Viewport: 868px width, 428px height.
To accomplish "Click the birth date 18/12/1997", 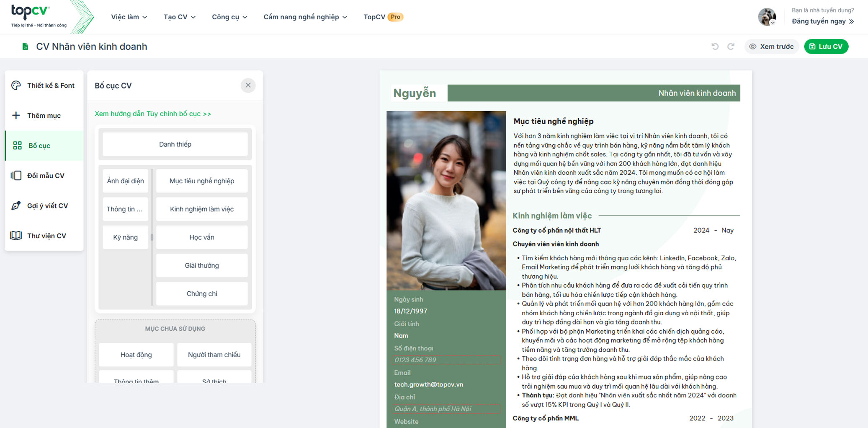I will click(x=411, y=311).
